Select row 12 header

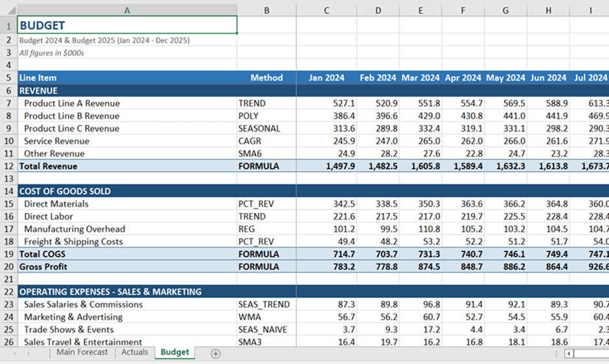click(8, 166)
